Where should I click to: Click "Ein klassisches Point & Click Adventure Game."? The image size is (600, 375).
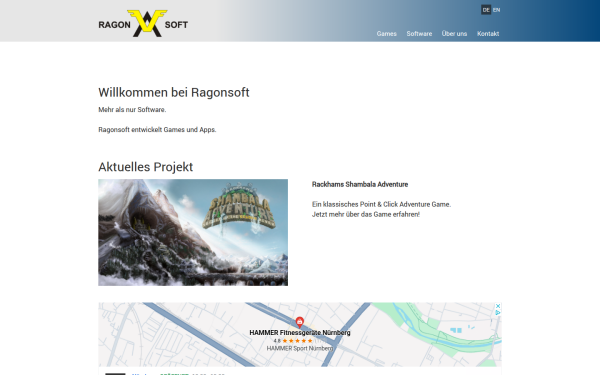coord(382,204)
